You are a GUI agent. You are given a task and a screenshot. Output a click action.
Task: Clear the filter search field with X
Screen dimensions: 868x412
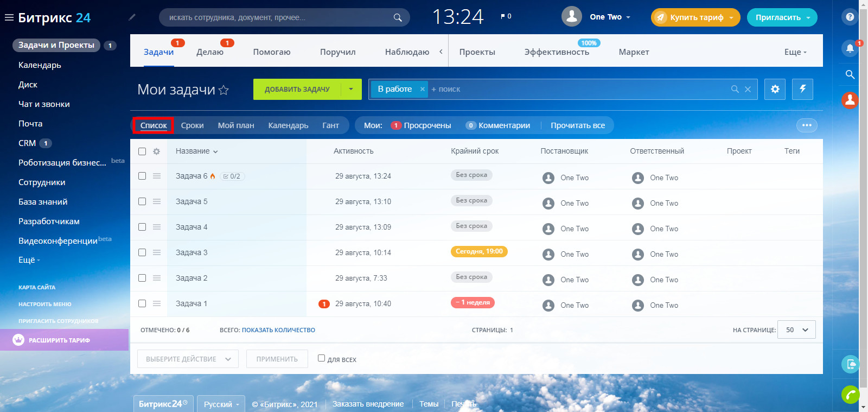pos(748,89)
